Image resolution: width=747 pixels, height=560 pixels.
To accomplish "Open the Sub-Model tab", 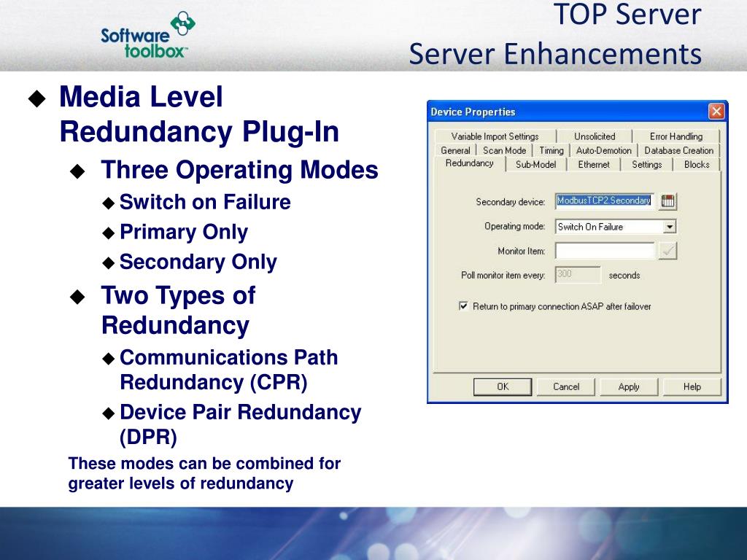I will coord(536,164).
